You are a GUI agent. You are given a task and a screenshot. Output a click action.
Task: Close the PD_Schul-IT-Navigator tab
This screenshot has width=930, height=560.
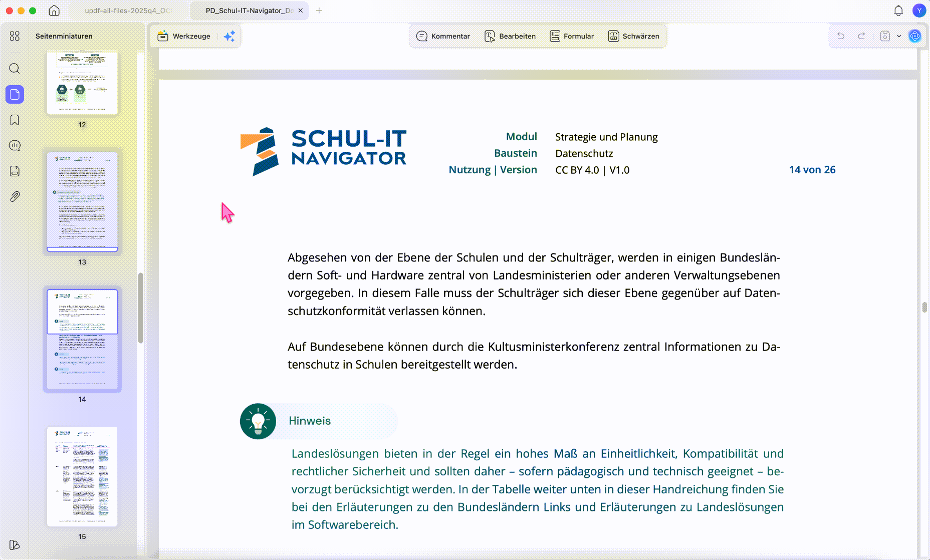tap(301, 11)
